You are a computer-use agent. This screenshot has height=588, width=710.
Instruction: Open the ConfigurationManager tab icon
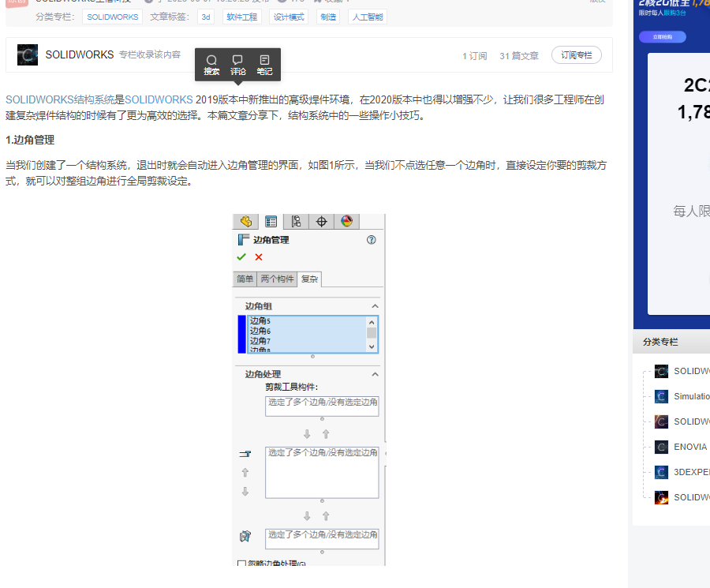(296, 222)
